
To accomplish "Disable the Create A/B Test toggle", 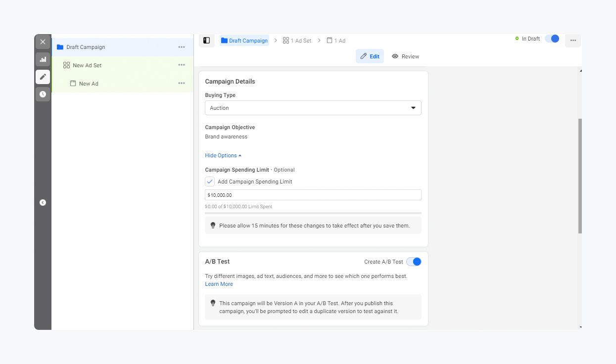I will [x=414, y=262].
